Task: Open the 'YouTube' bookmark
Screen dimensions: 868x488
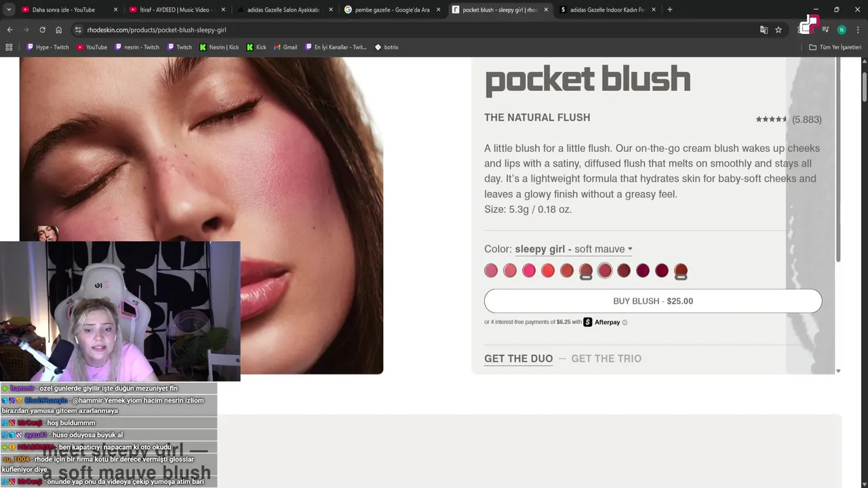Action: 92,47
